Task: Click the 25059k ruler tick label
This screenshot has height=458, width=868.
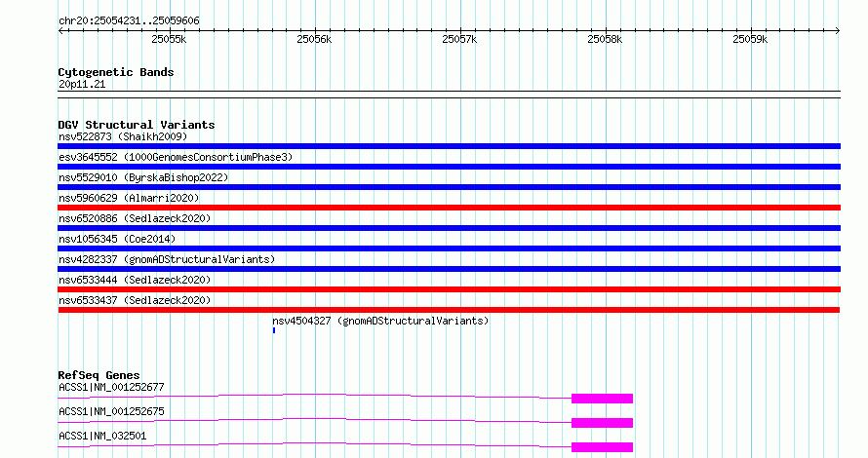Action: click(x=750, y=39)
